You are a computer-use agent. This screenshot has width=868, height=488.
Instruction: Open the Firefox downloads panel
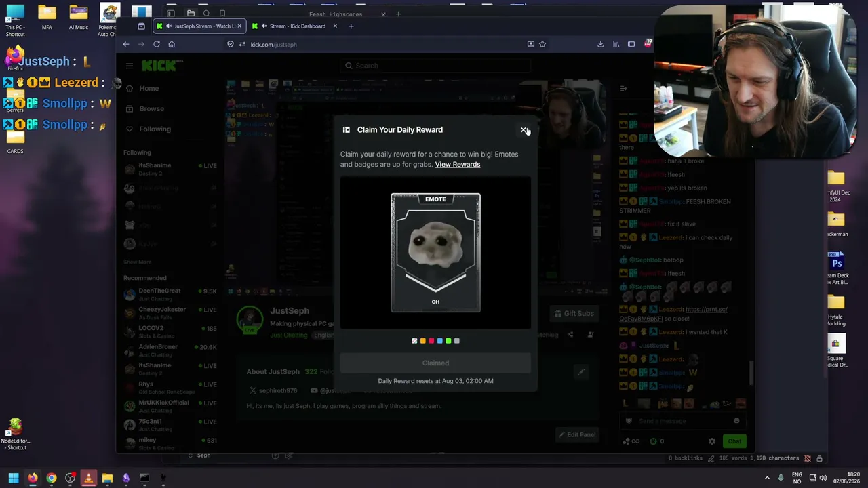point(600,44)
